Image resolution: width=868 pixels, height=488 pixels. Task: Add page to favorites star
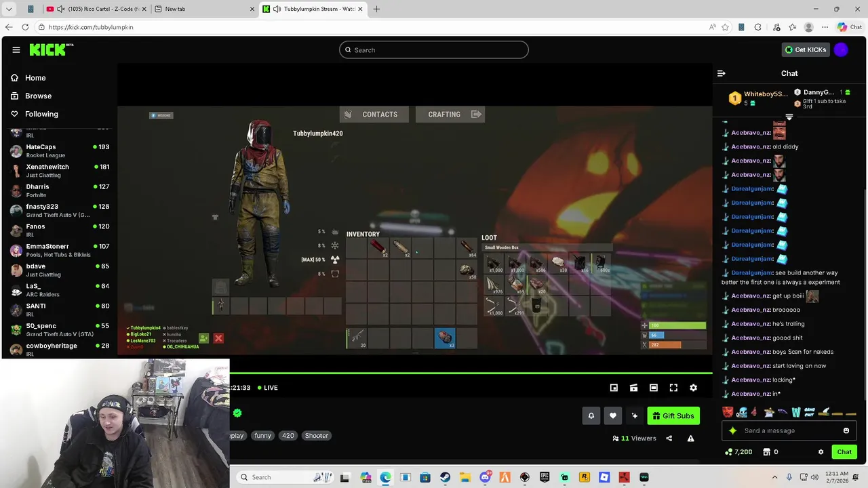coord(725,27)
